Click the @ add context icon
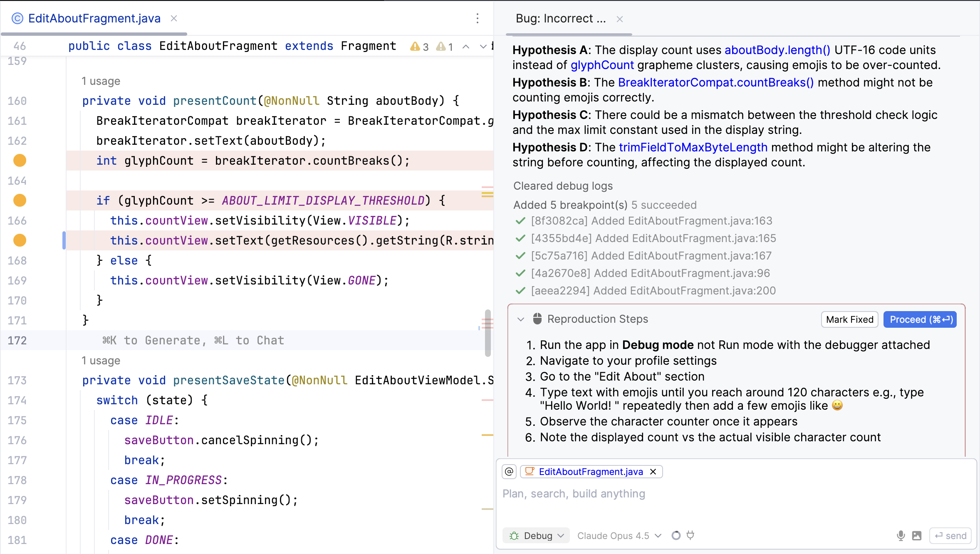The width and height of the screenshot is (980, 554). [509, 471]
